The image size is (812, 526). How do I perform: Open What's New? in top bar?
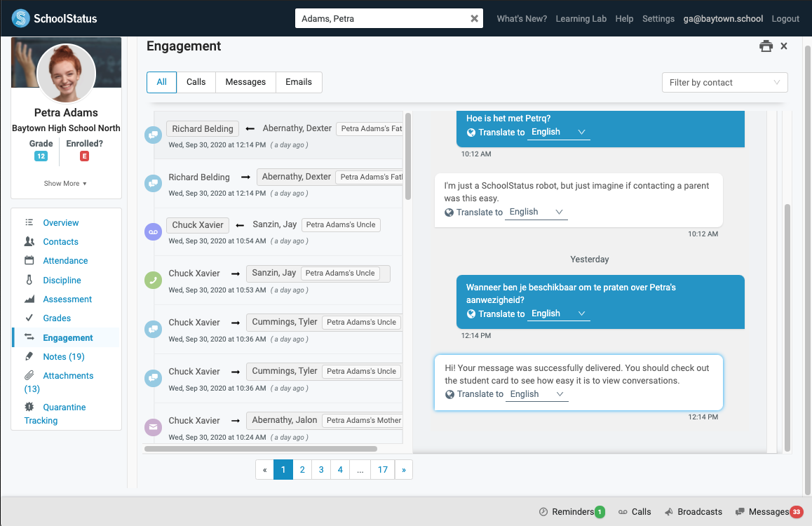(522, 19)
